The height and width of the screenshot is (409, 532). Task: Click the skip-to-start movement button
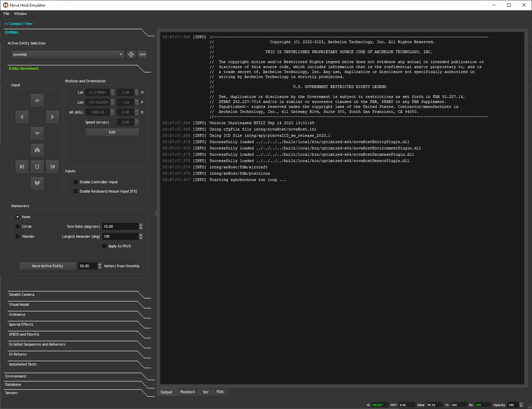(x=22, y=167)
